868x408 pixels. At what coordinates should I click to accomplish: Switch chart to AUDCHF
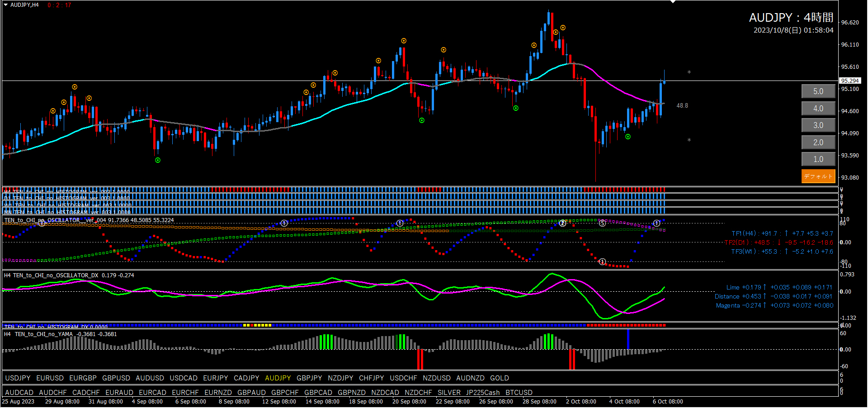pyautogui.click(x=52, y=393)
